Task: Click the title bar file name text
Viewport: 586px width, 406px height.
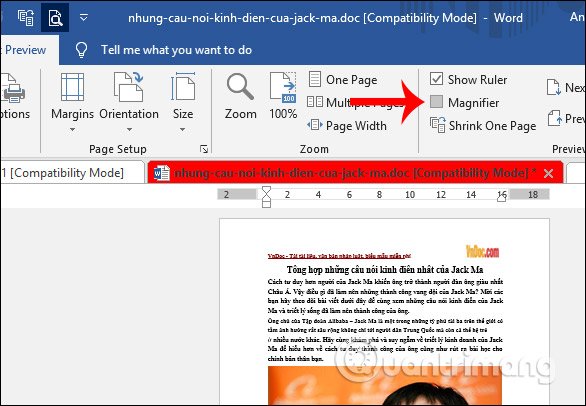Action: click(302, 18)
